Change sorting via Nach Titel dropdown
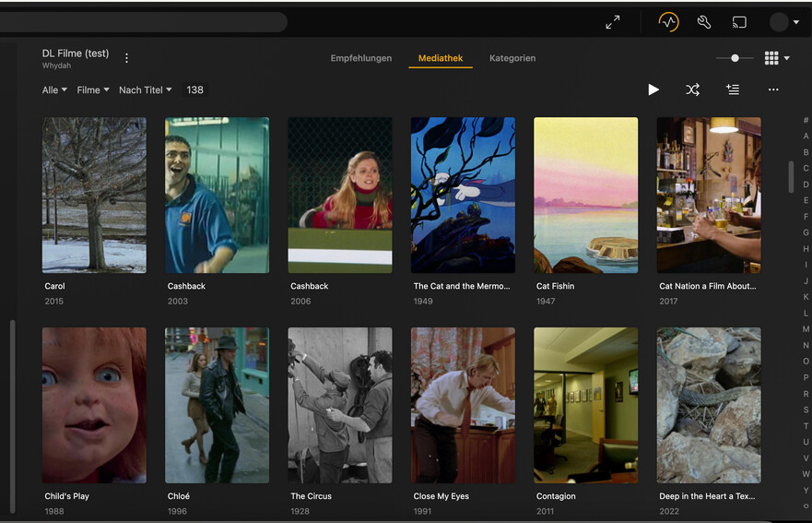Image resolution: width=812 pixels, height=523 pixels. [x=145, y=89]
